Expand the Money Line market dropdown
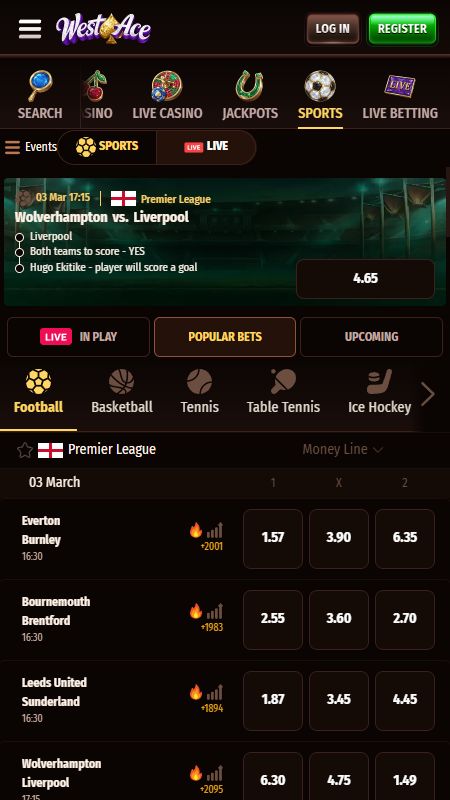 (x=342, y=449)
